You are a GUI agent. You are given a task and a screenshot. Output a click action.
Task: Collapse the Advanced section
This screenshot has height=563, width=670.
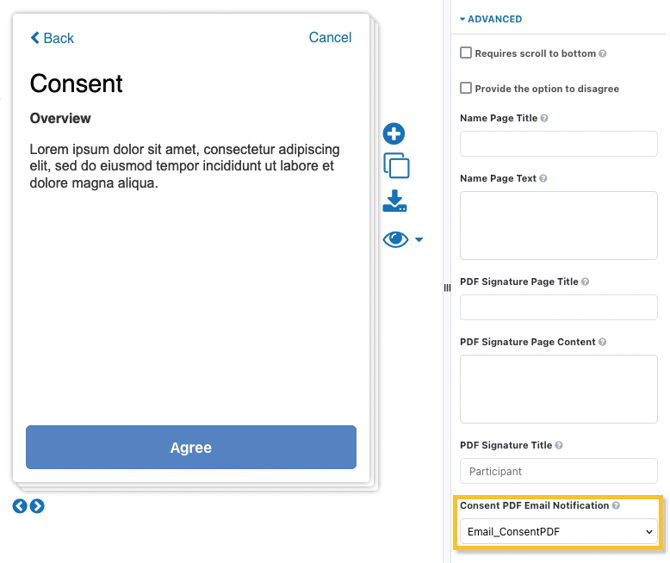click(491, 19)
